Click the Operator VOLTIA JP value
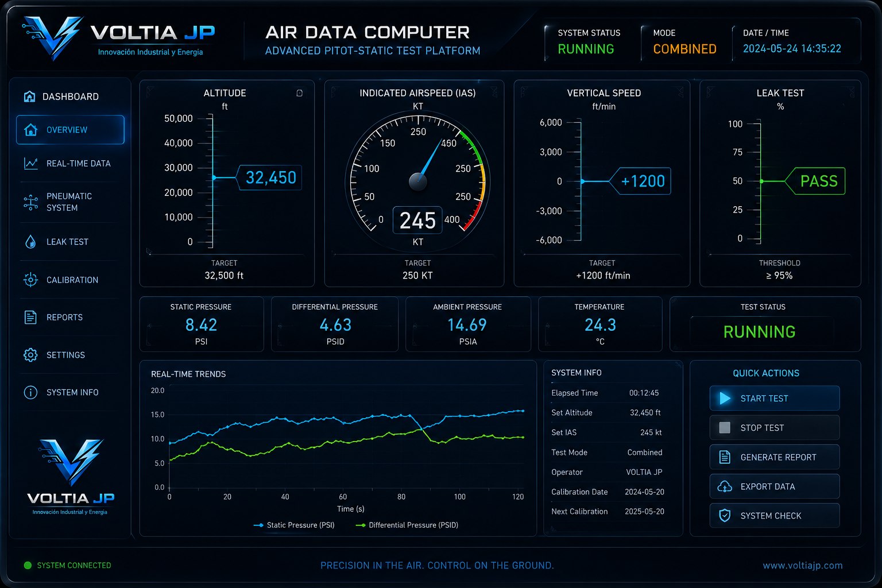 (644, 472)
